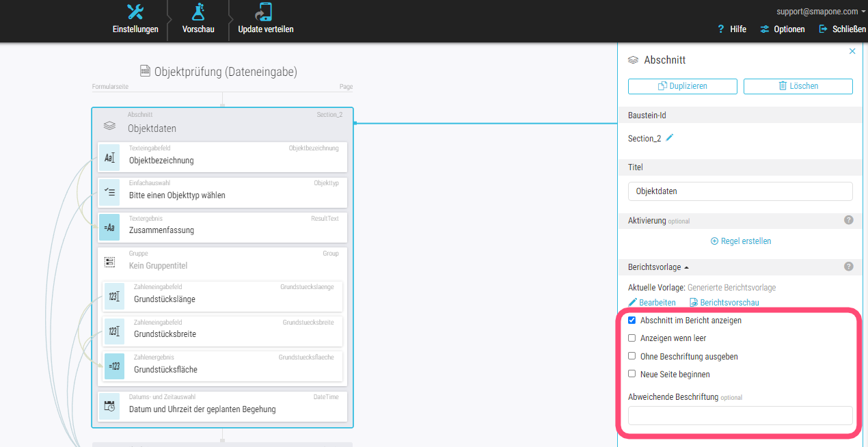Click Grundstücksbreite number input icon
The image size is (868, 447).
114,331
